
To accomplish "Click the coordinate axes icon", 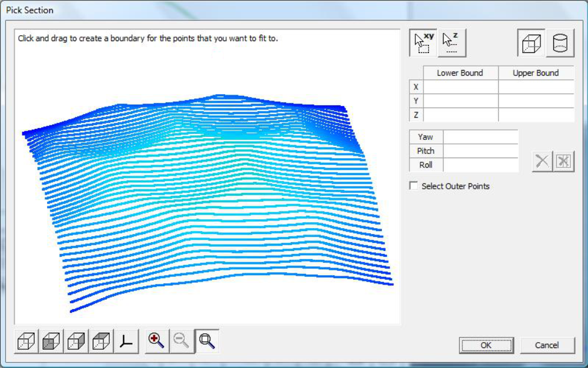I will coord(126,341).
